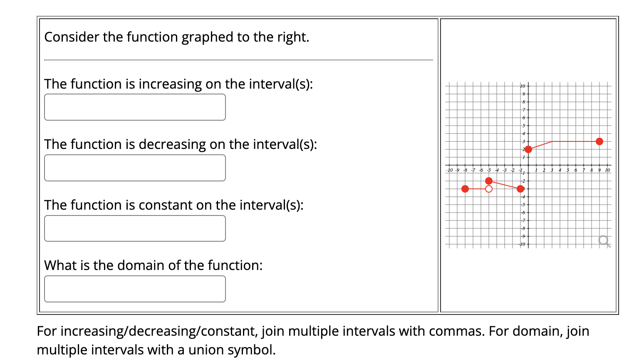
Task: Click the filled point at (-1, -3)
Action: coord(520,189)
